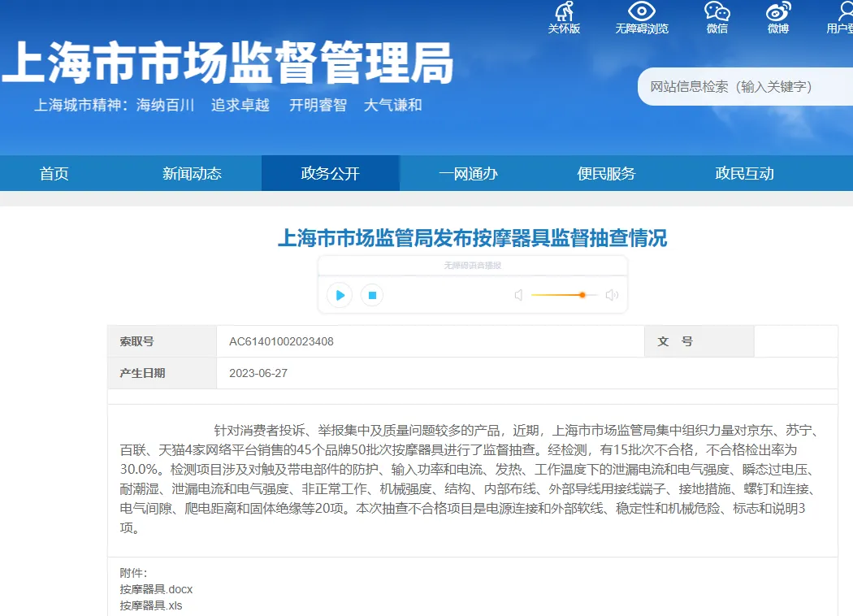The image size is (853, 616).
Task: Download the 按摩器具.xls attachment
Action: pos(151,605)
